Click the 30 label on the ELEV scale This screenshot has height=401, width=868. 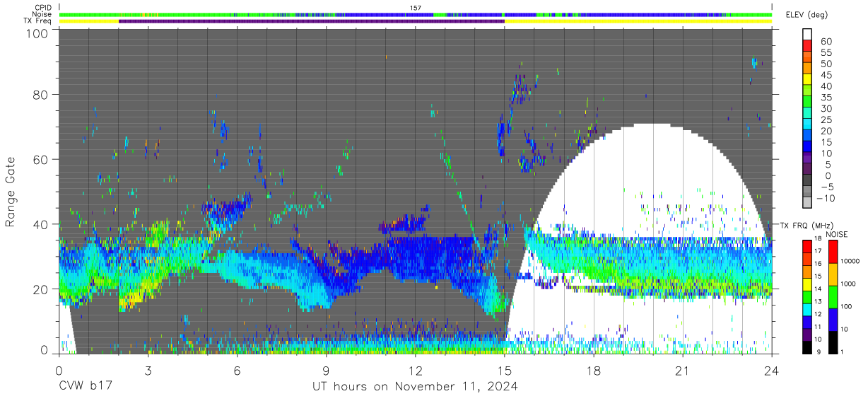(825, 108)
